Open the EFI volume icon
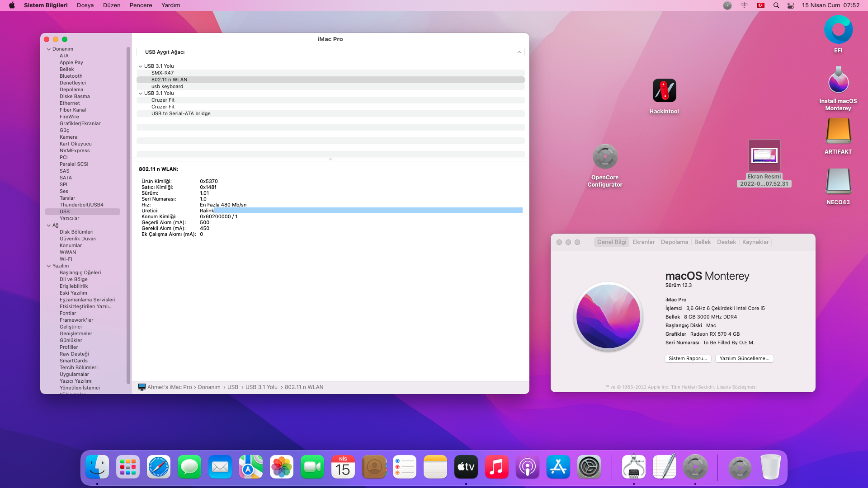Screen dimensions: 868x488 click(x=838, y=30)
